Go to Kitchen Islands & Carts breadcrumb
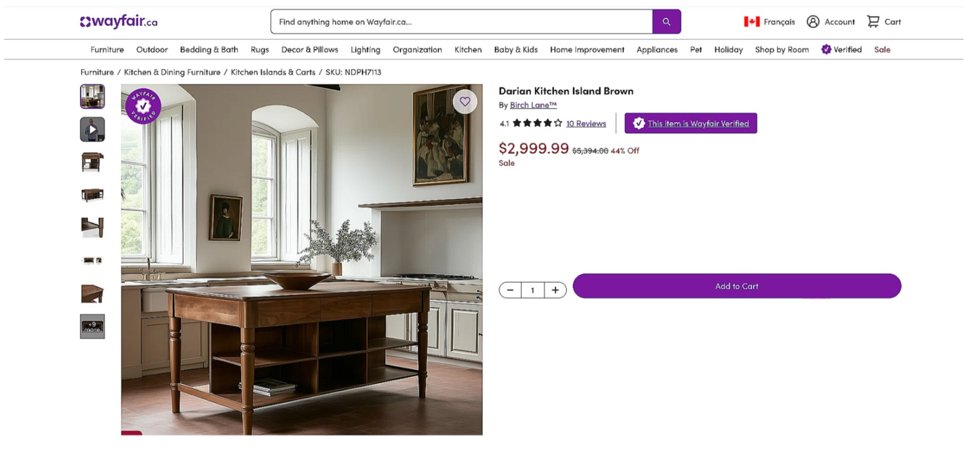The width and height of the screenshot is (980, 454). pos(273,72)
